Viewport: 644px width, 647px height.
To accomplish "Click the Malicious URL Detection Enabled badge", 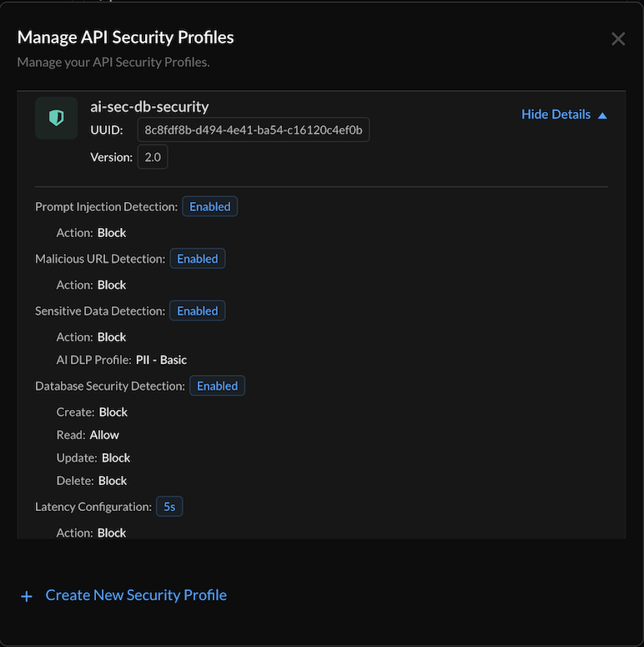I will pyautogui.click(x=198, y=259).
